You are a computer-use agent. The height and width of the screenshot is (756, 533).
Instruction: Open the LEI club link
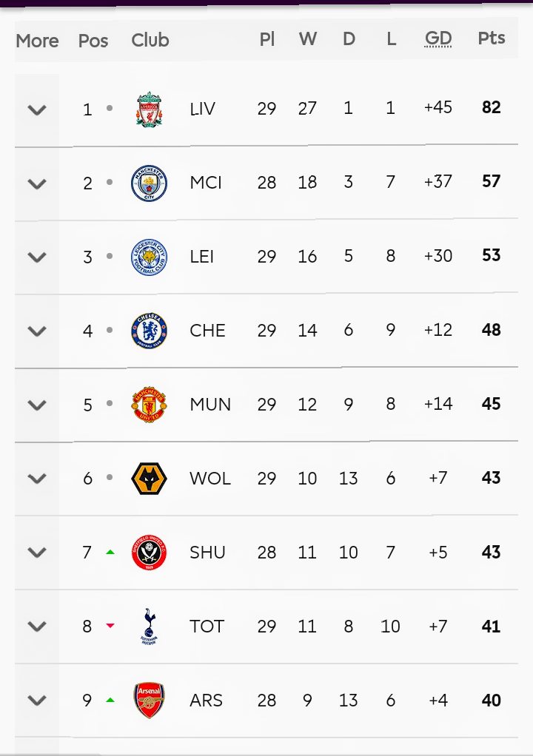tap(202, 257)
